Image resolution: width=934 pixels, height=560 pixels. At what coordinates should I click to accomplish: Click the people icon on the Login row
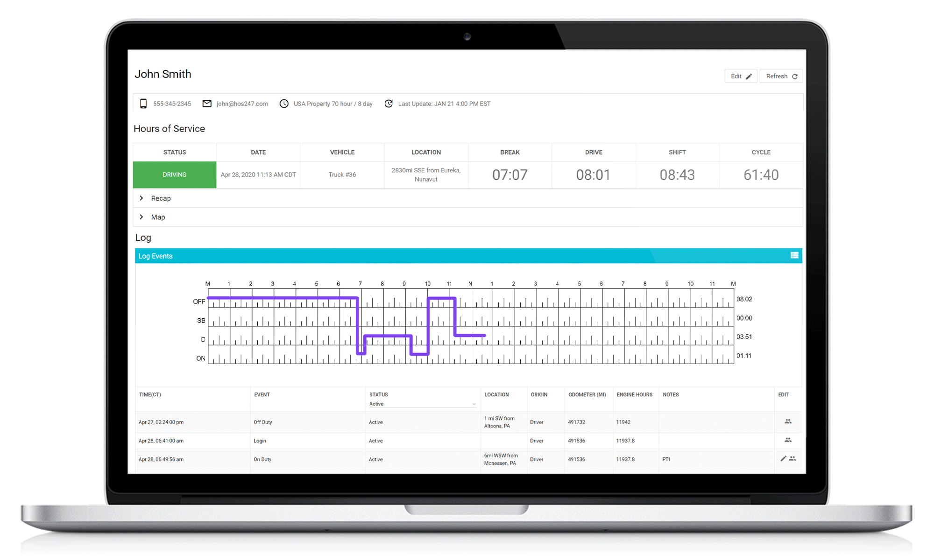tap(788, 440)
